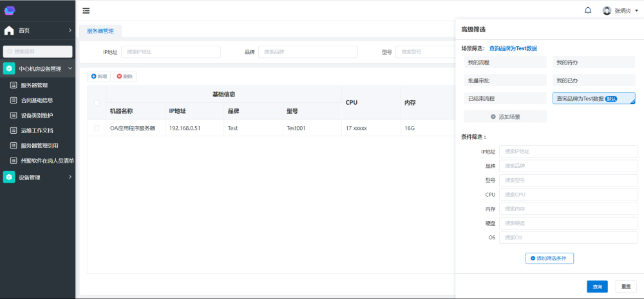644x299 pixels.
Task: Toggle the sidebar collapse hamburger icon
Action: point(86,10)
